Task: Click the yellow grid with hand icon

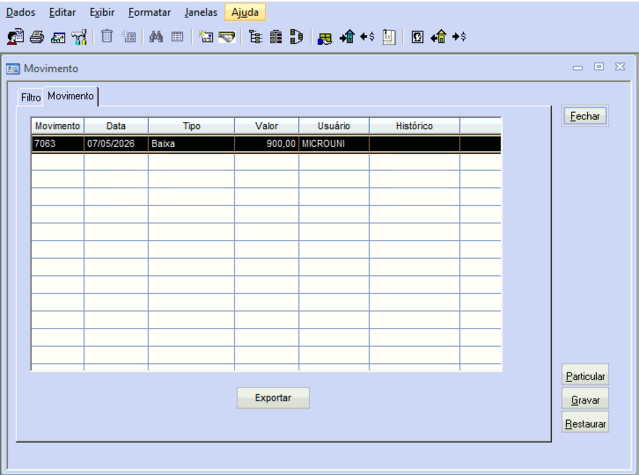Action: pyautogui.click(x=325, y=38)
